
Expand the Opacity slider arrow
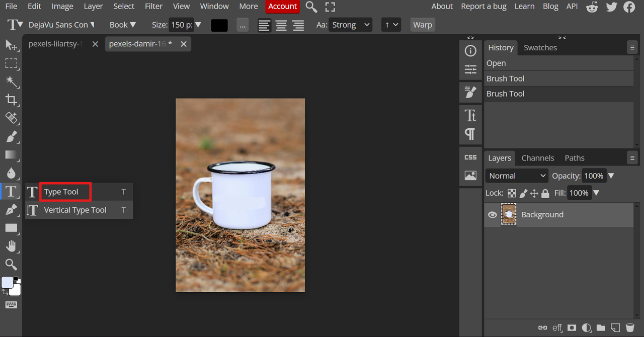point(611,176)
